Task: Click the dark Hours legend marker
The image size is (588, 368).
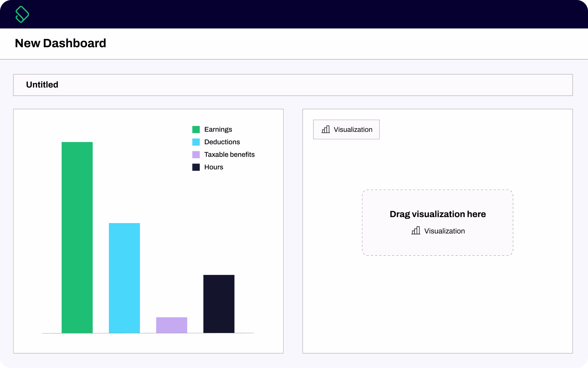Action: click(196, 167)
